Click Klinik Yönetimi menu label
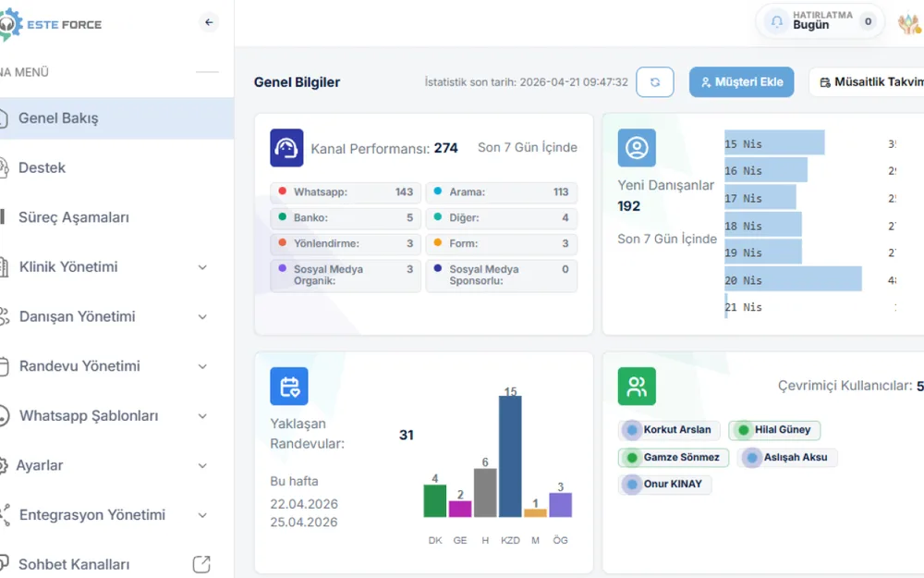 [x=68, y=267]
